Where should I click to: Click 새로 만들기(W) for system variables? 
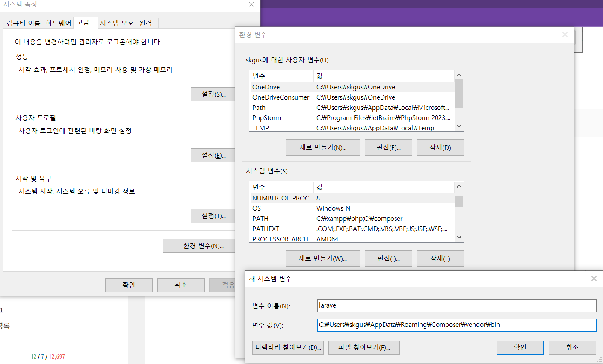click(323, 258)
